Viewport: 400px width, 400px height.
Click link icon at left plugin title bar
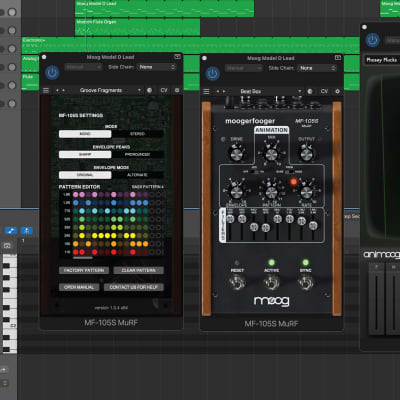pos(177,57)
